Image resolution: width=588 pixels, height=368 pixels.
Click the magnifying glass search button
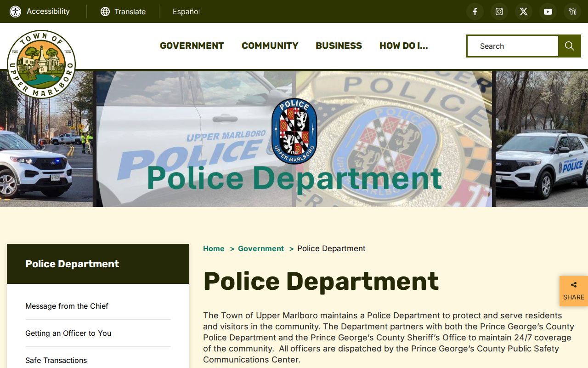coord(570,46)
